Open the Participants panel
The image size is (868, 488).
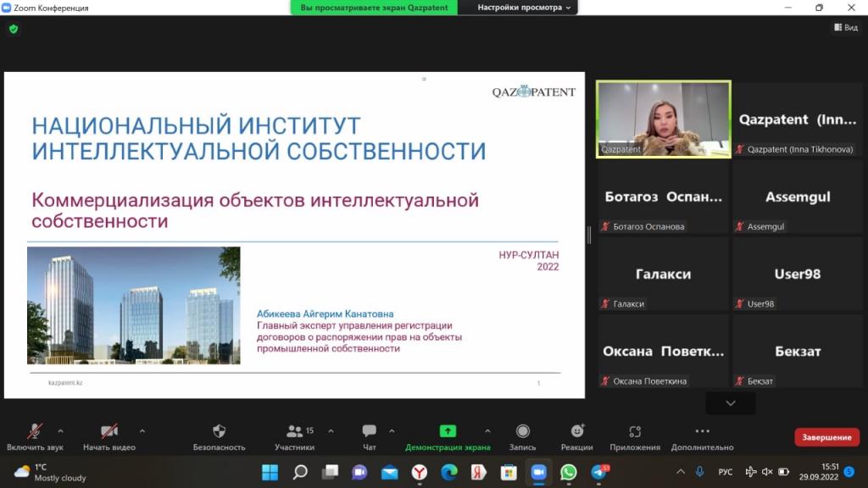[x=295, y=431]
